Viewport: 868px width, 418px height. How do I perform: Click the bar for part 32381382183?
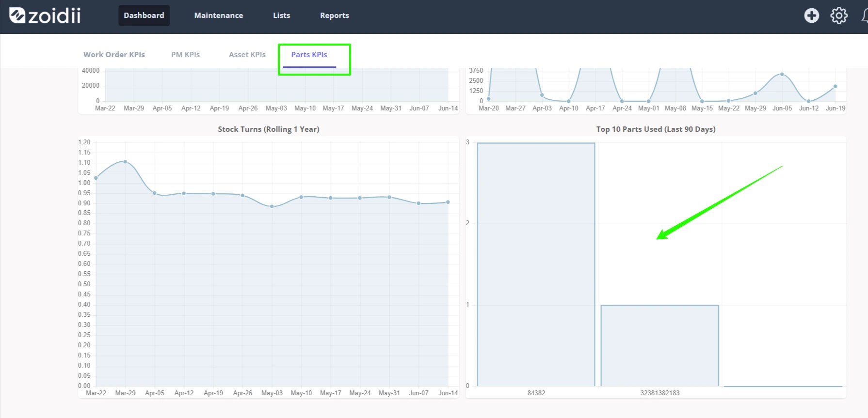click(x=659, y=346)
